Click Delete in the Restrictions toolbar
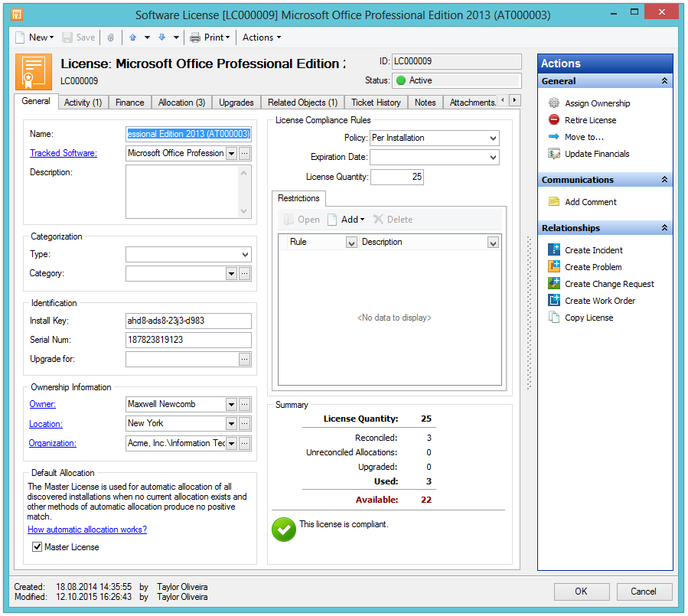This screenshot has width=688, height=616. tap(393, 220)
